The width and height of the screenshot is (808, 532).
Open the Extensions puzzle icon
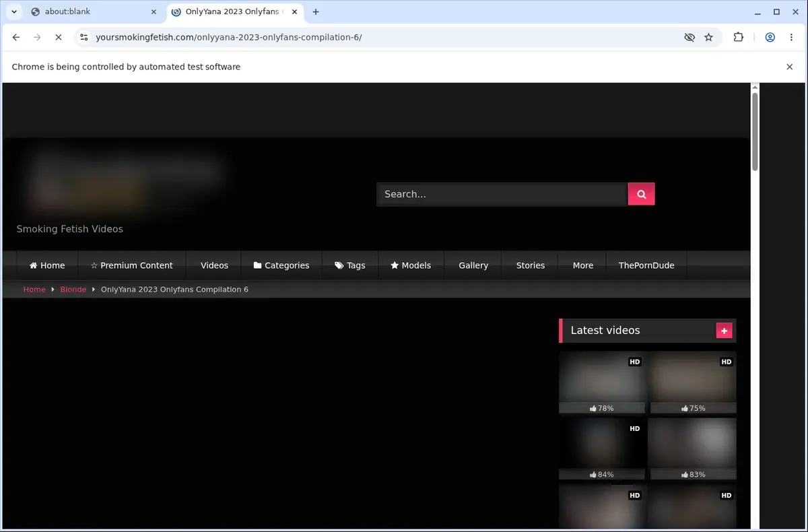[739, 38]
